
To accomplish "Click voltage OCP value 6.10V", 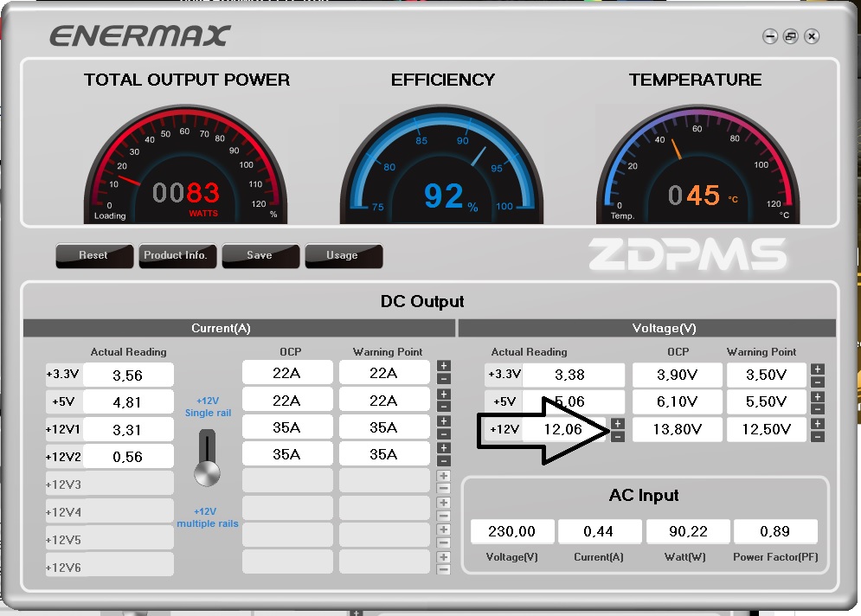I will tap(677, 402).
